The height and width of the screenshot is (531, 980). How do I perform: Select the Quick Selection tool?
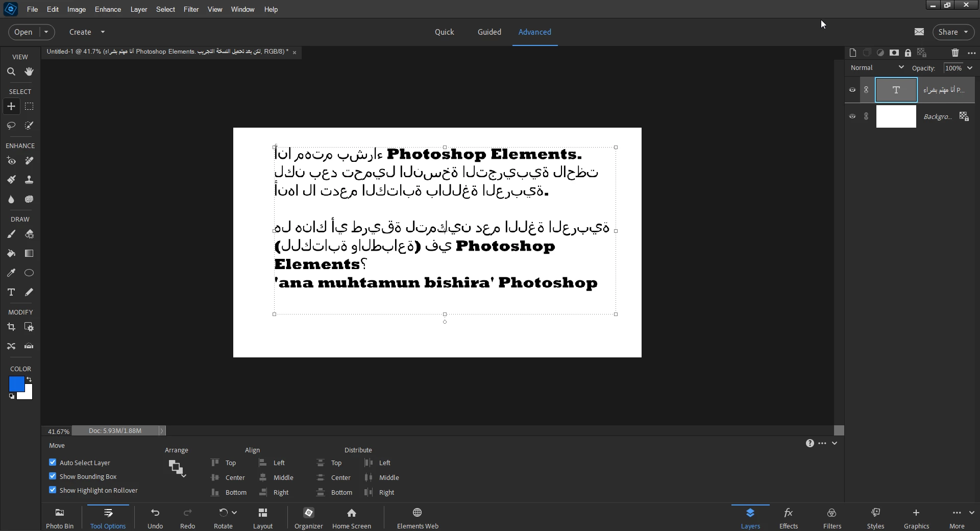(29, 126)
